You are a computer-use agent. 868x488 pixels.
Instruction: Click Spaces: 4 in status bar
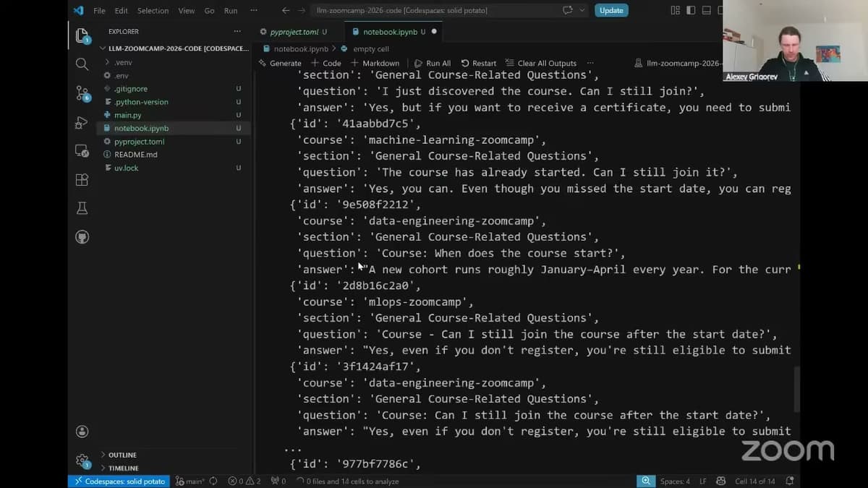point(675,481)
